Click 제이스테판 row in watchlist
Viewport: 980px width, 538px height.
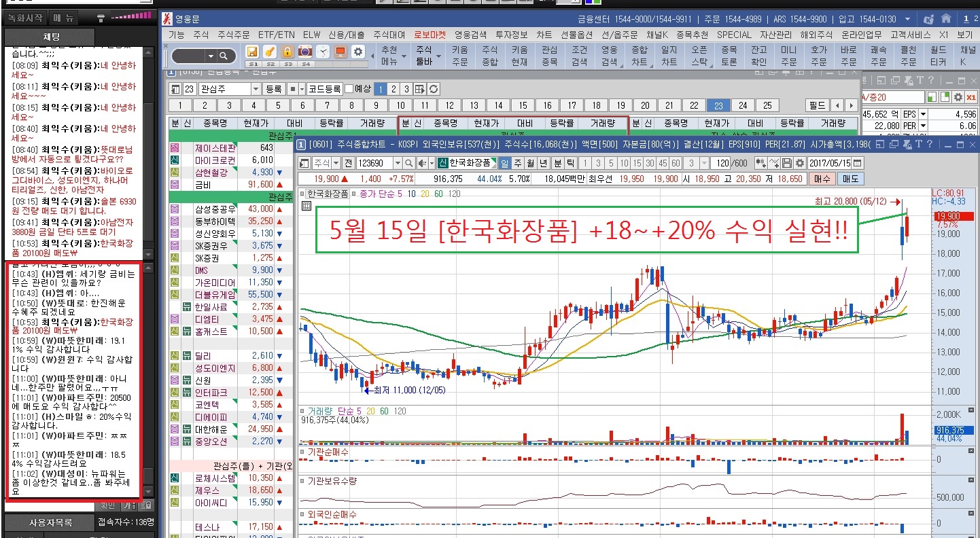click(230, 148)
